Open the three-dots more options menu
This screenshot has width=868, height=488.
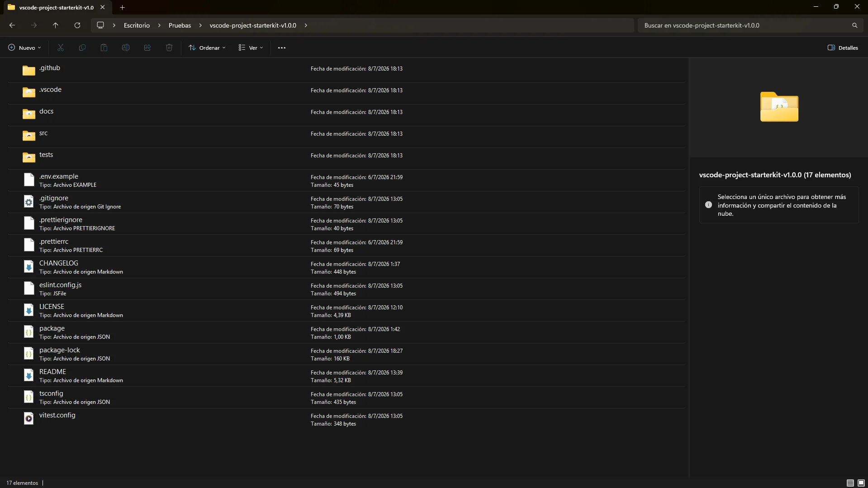tap(282, 47)
